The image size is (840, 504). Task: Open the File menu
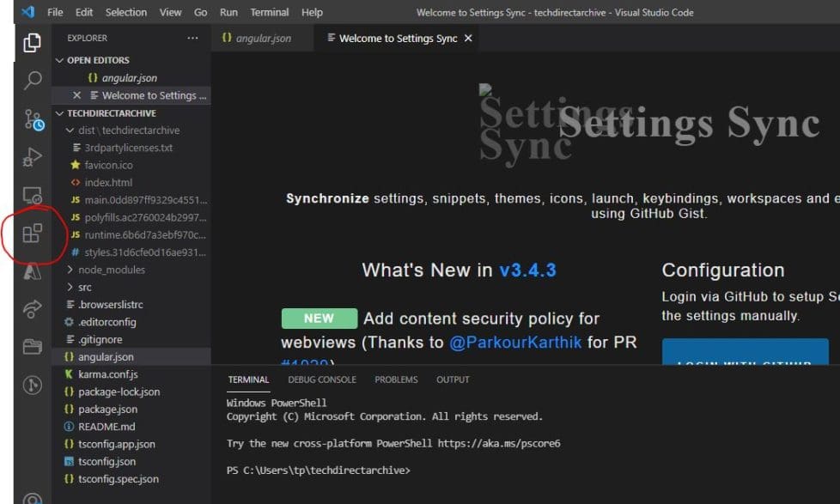[55, 12]
